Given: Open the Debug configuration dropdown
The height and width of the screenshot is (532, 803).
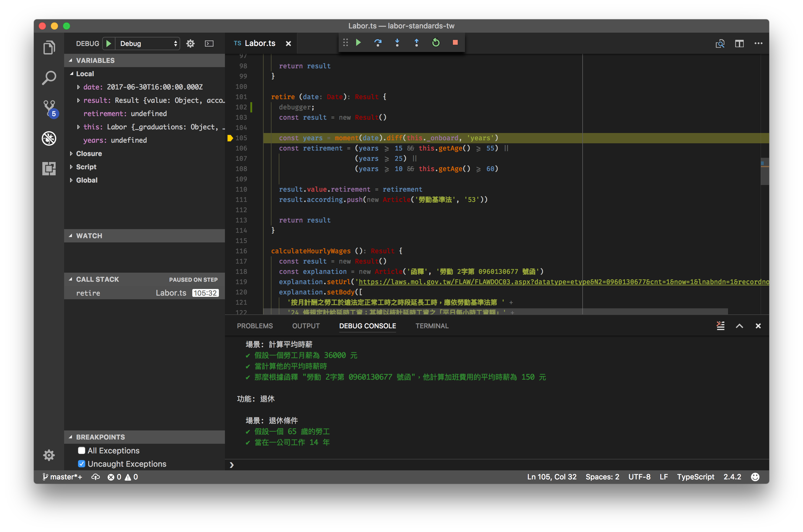Looking at the screenshot, I should coord(148,44).
